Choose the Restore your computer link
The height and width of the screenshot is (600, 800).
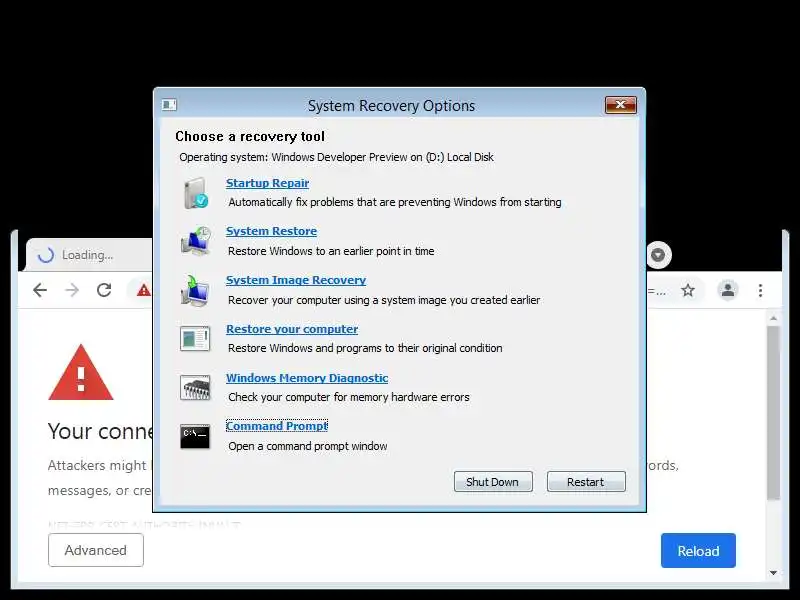click(292, 329)
